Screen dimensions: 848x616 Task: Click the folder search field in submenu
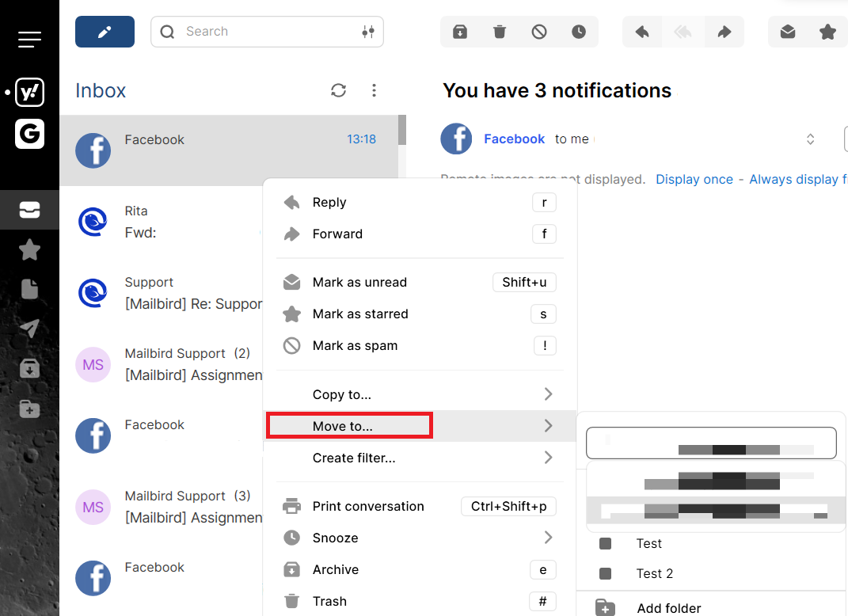coord(711,443)
